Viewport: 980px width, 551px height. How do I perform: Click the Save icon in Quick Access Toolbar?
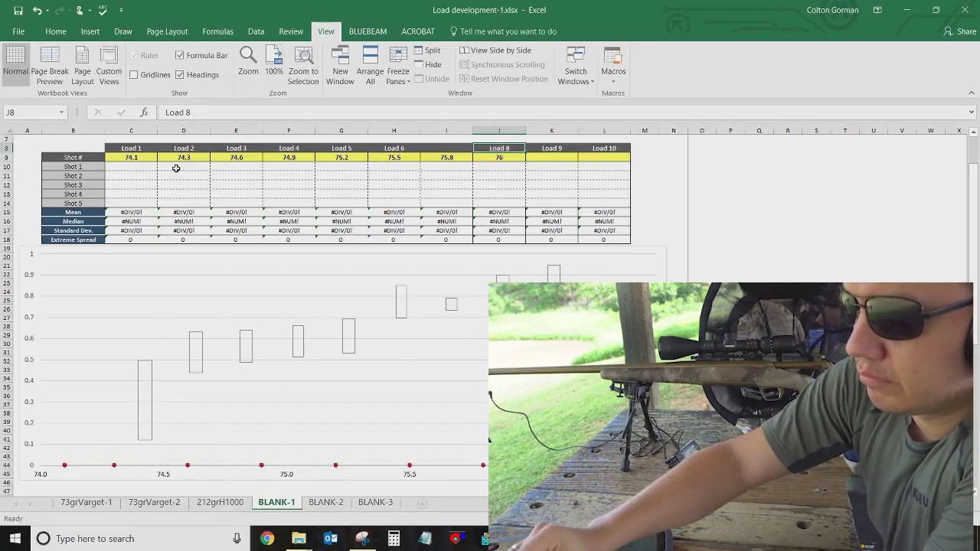click(x=18, y=11)
